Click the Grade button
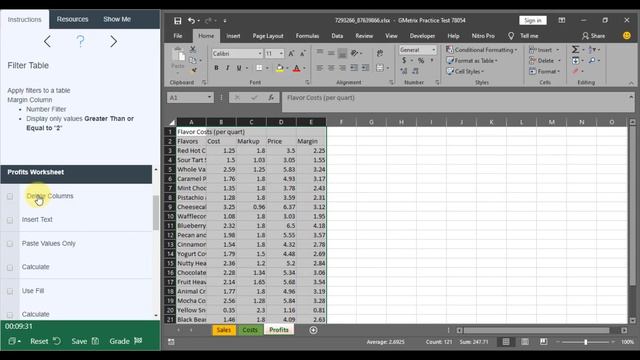This screenshot has width=640, height=360. point(126,341)
